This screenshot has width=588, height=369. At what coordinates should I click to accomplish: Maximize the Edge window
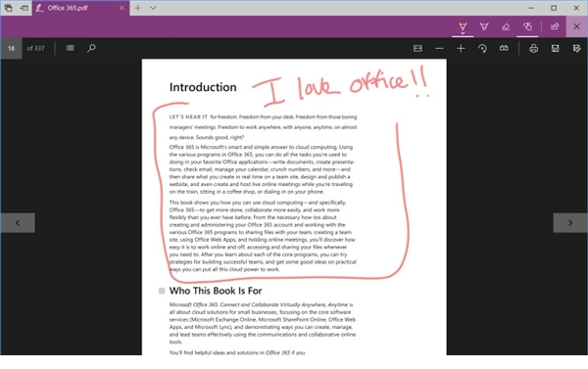[554, 8]
